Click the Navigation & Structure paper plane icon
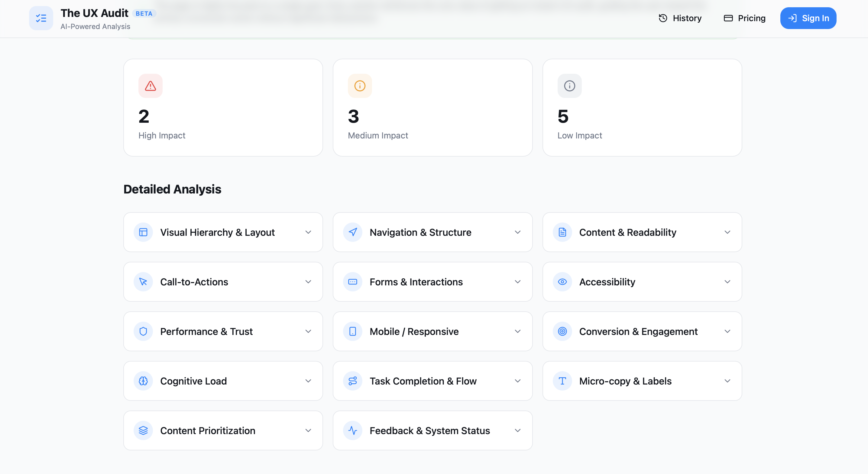868x474 pixels. click(x=352, y=232)
